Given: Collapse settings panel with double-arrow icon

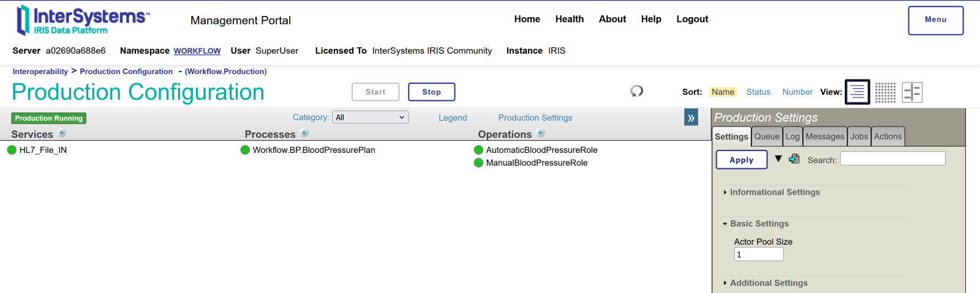Looking at the screenshot, I should pos(691,118).
